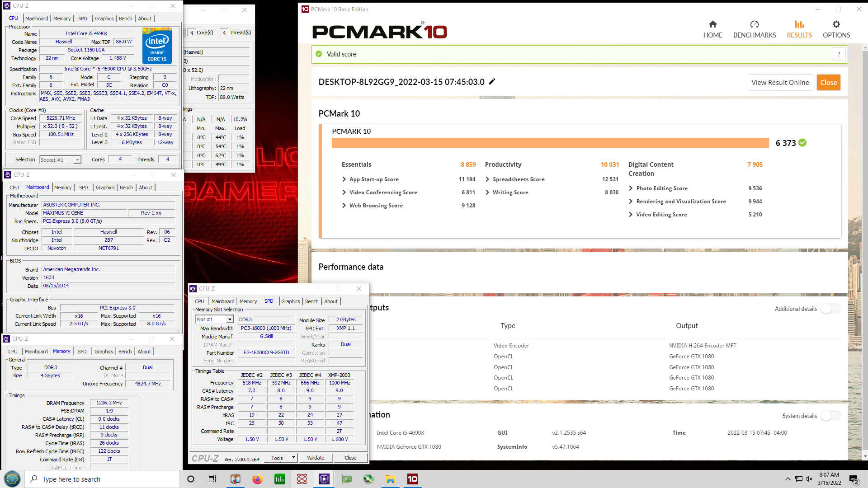The width and height of the screenshot is (868, 488).
Task: Open the green sphere app on taskbar
Action: pos(368,479)
